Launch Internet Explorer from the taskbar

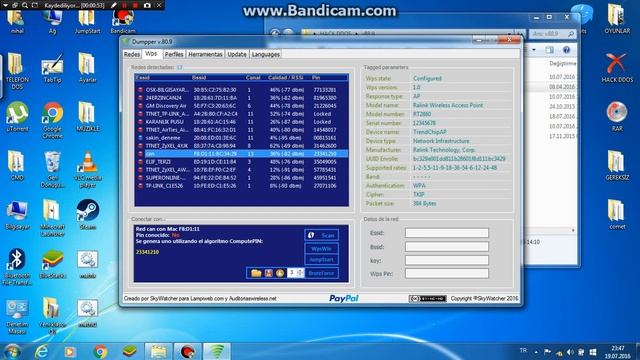[x=42, y=351]
